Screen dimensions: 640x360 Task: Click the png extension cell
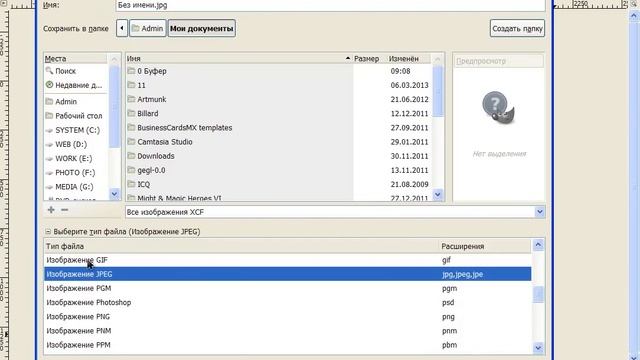pyautogui.click(x=448, y=317)
